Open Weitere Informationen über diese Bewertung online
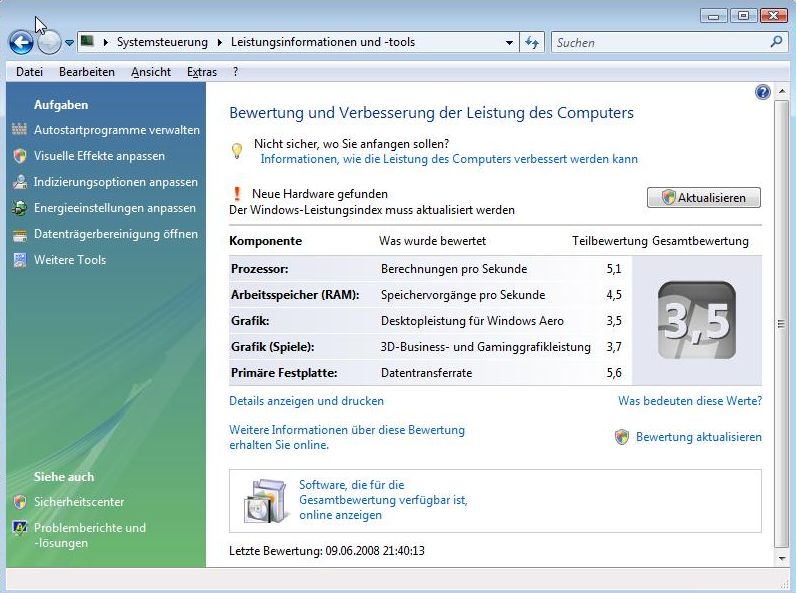 coord(347,437)
